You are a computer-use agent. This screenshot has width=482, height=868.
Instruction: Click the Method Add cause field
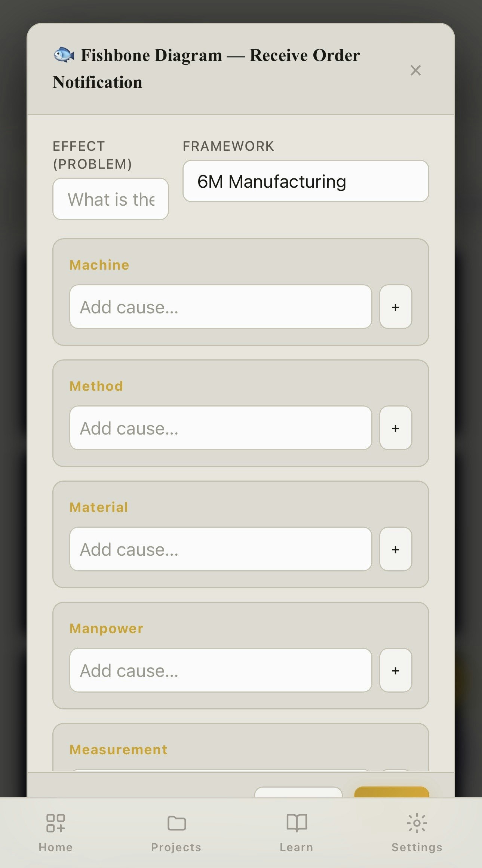[221, 428]
